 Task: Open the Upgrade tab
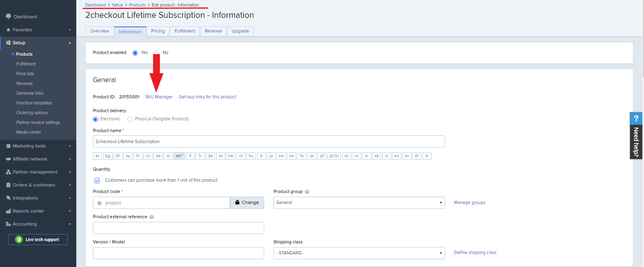(240, 31)
